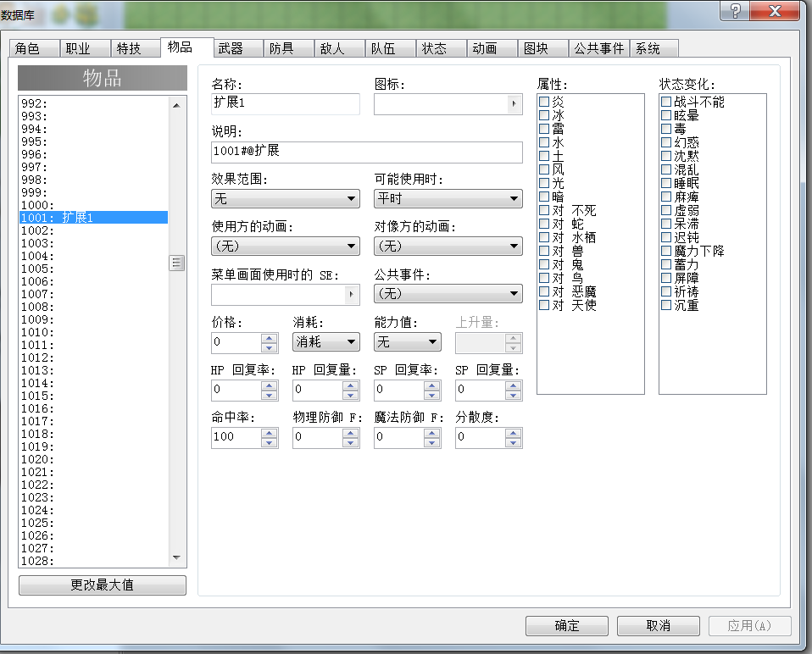812x654 pixels.
Task: Switch to the 武器 tab
Action: [237, 48]
